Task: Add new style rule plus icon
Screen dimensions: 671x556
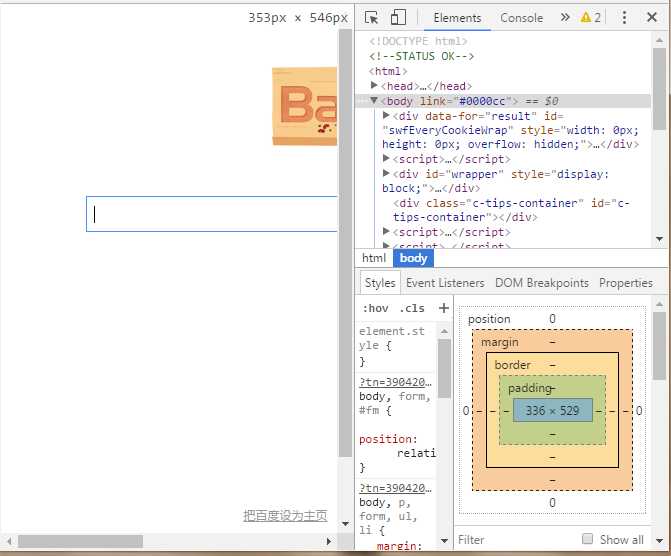Action: [444, 308]
